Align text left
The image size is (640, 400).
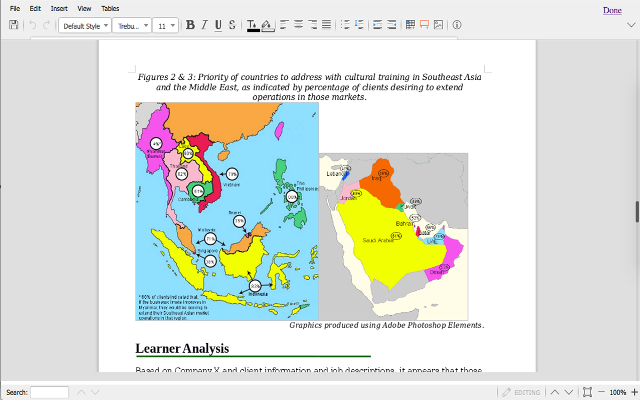284,25
